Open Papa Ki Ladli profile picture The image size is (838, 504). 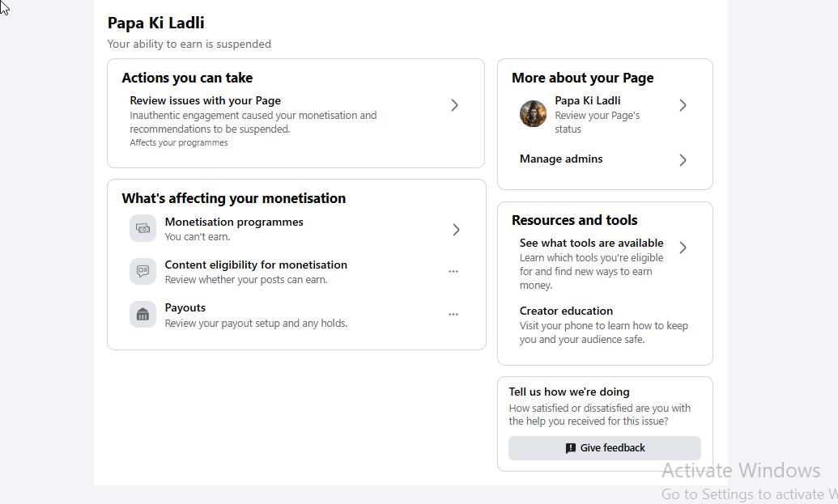(x=533, y=113)
